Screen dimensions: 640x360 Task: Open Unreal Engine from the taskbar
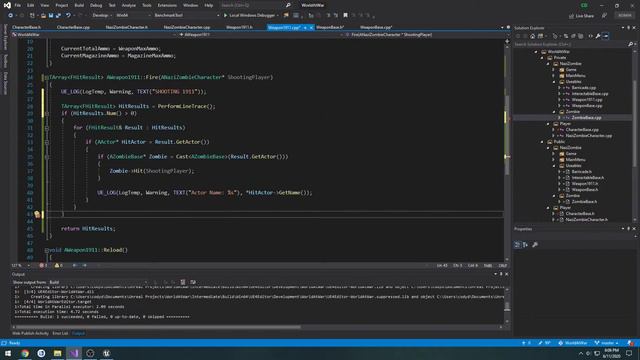(107, 353)
